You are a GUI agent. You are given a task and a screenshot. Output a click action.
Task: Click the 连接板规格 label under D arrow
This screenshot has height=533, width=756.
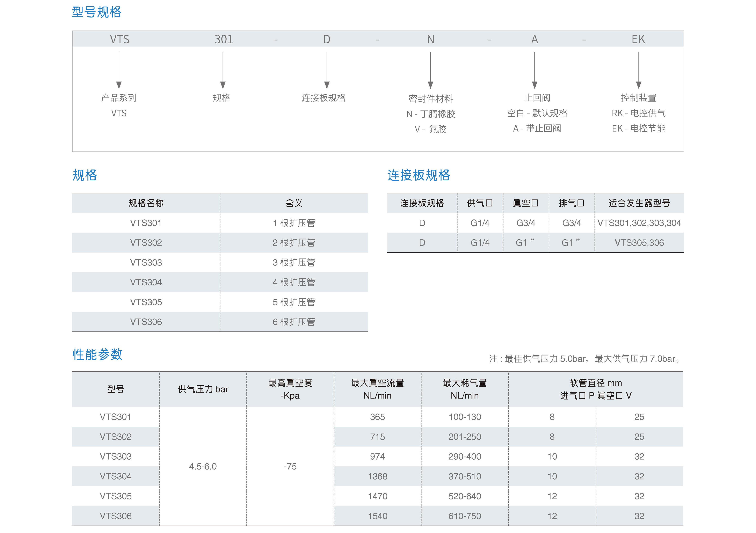[x=323, y=98]
